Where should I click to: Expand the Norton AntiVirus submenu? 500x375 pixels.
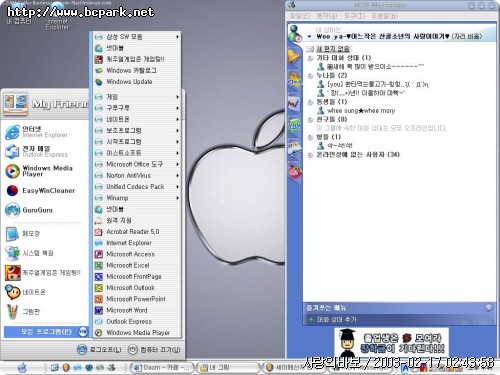pos(137,176)
